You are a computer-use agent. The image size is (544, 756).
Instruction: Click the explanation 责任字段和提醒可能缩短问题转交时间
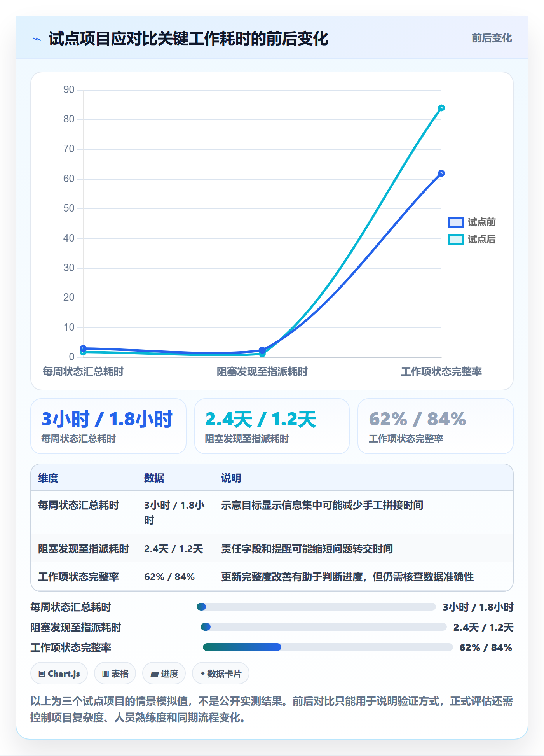pos(307,549)
